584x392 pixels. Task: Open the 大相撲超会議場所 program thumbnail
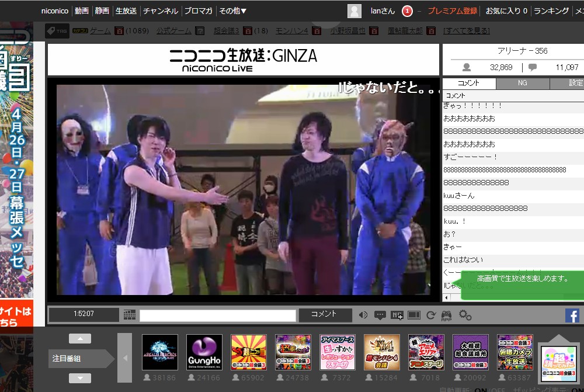pyautogui.click(x=471, y=352)
